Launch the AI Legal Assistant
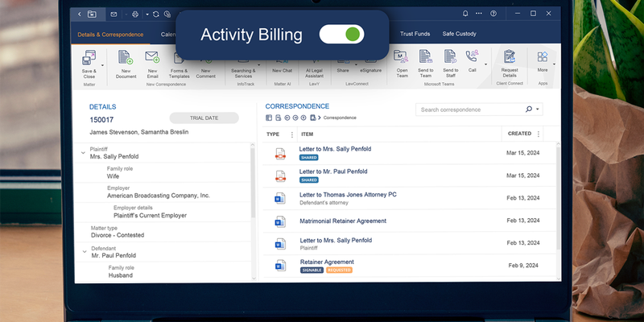 pos(315,71)
